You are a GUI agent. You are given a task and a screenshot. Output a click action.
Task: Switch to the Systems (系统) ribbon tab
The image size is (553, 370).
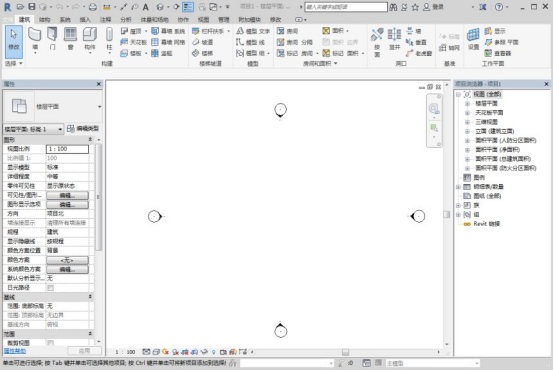pos(65,19)
